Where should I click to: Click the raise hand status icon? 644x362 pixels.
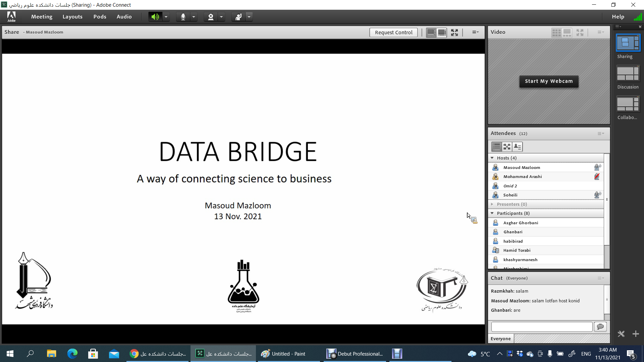coord(238,17)
